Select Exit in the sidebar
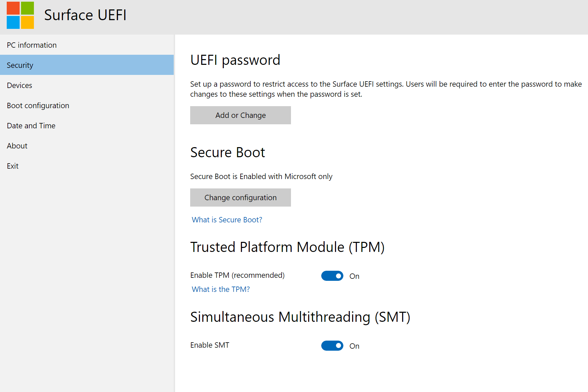 click(x=87, y=166)
